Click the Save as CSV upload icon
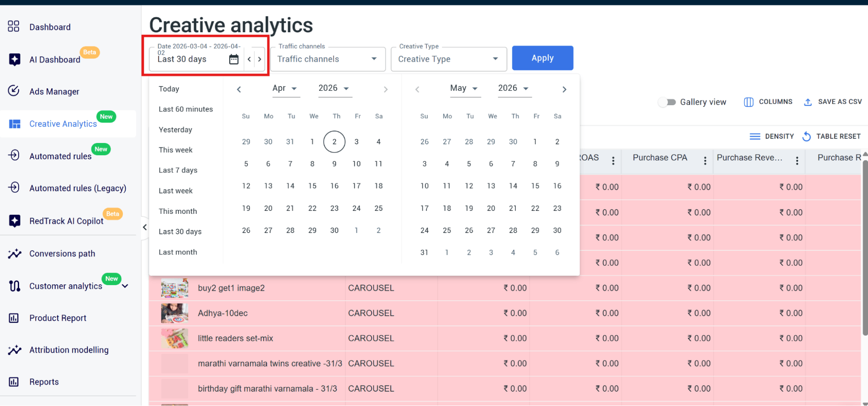 coord(808,102)
